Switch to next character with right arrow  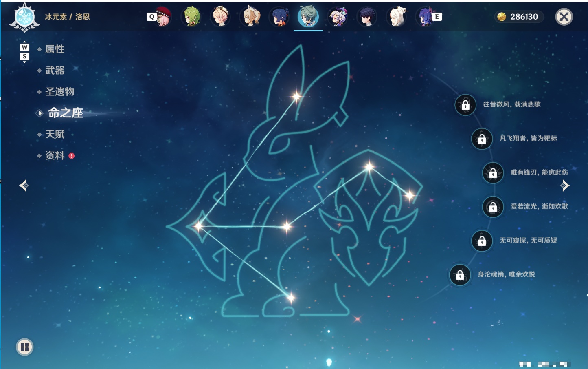tap(565, 186)
